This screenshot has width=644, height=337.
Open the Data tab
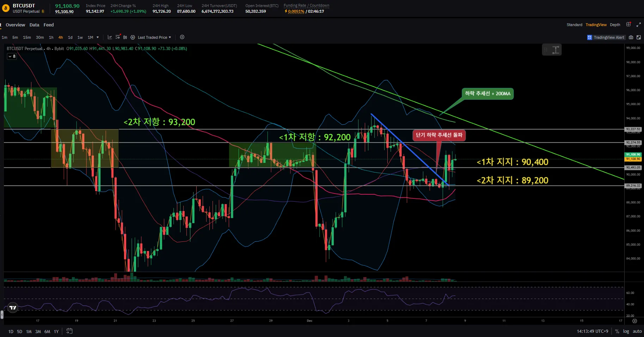pos(34,25)
